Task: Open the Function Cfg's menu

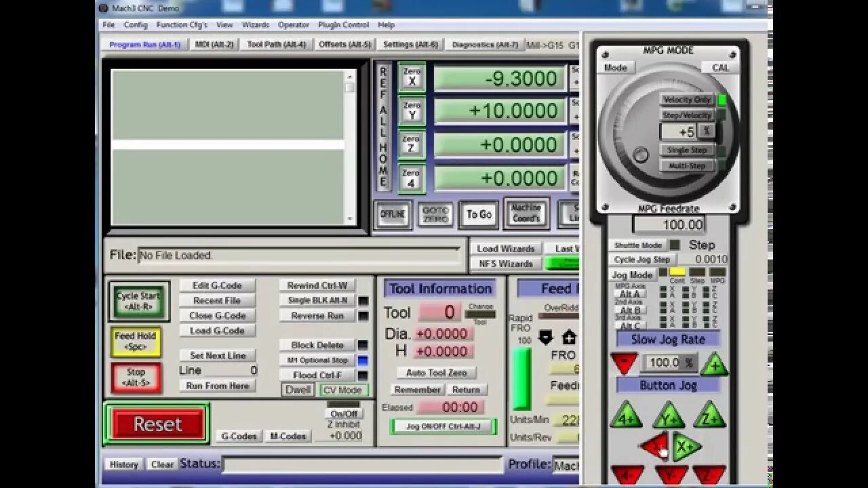Action: point(182,25)
